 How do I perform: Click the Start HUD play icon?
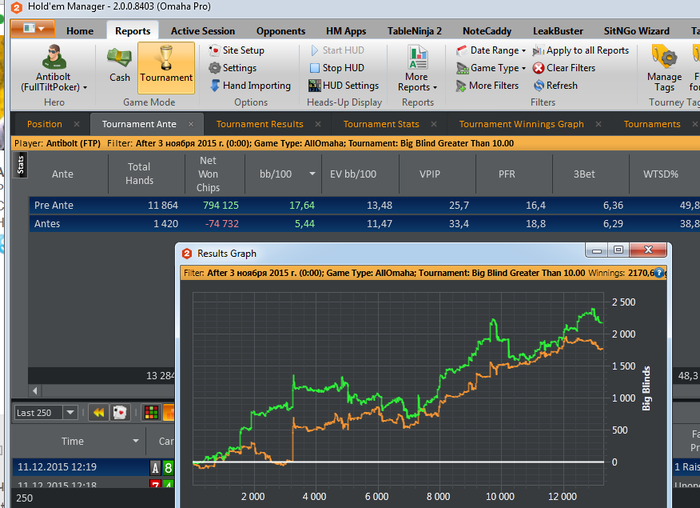pyautogui.click(x=314, y=50)
